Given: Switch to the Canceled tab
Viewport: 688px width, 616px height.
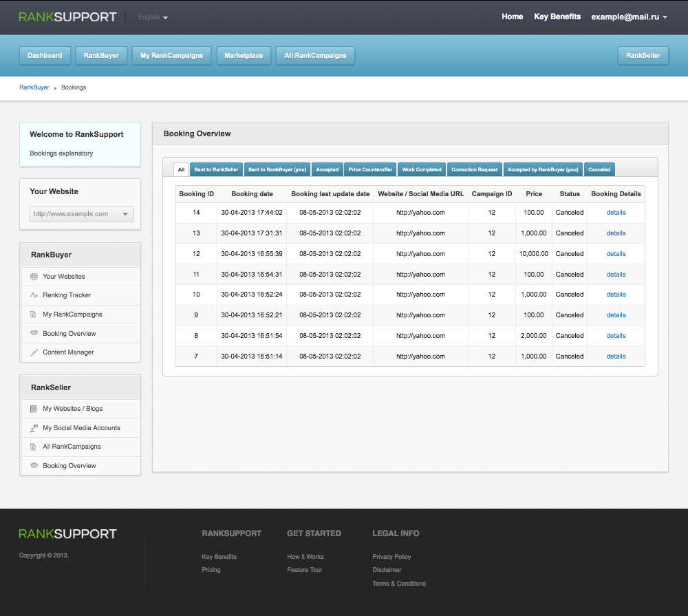Looking at the screenshot, I should pyautogui.click(x=599, y=169).
